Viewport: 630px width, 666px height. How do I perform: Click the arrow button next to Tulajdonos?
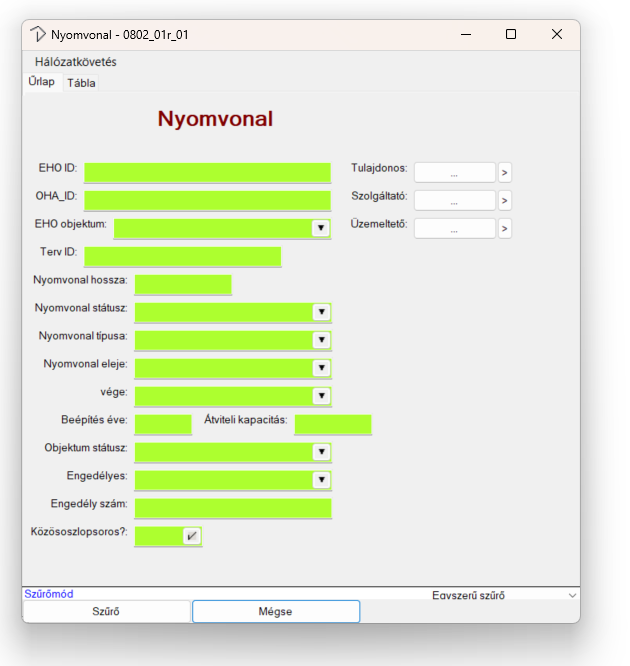[505, 173]
